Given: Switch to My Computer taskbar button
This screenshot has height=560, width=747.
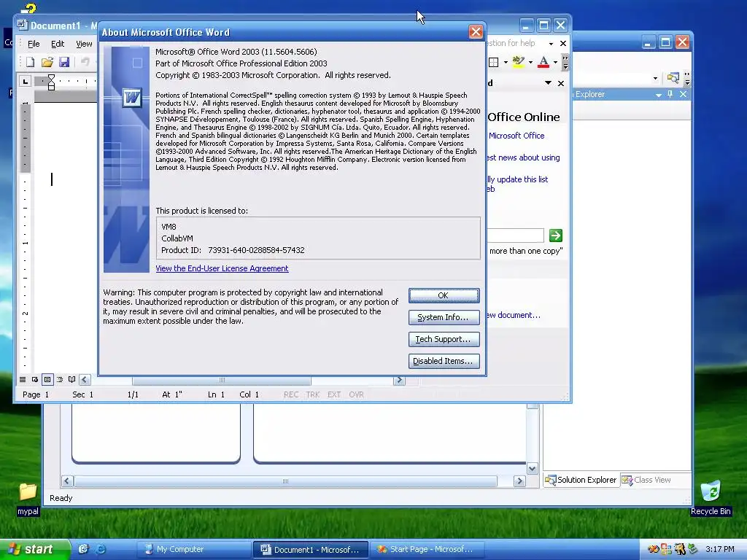Looking at the screenshot, I should [193, 549].
